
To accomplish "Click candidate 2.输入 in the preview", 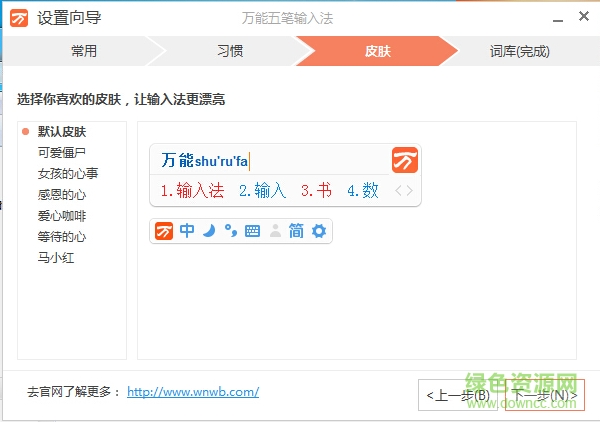I will (262, 190).
